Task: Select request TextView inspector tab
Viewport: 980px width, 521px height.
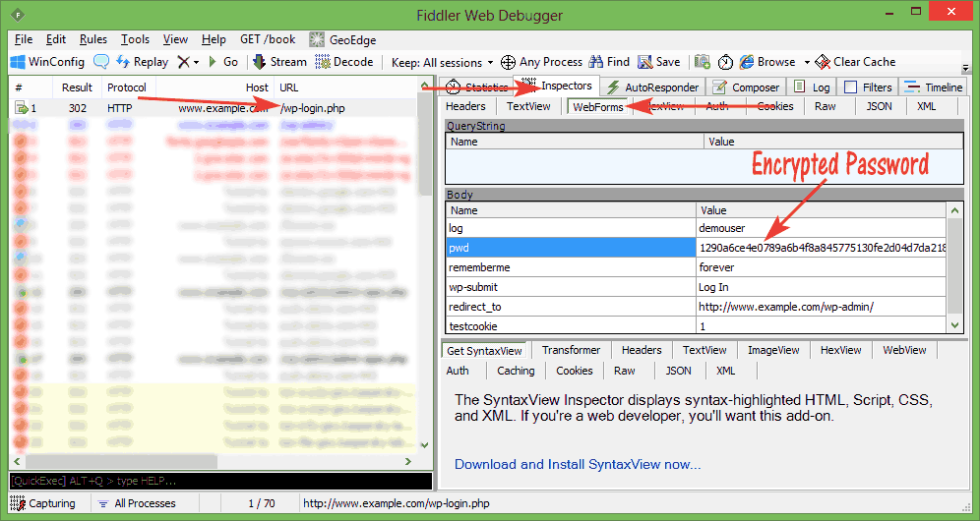Action: coord(528,106)
